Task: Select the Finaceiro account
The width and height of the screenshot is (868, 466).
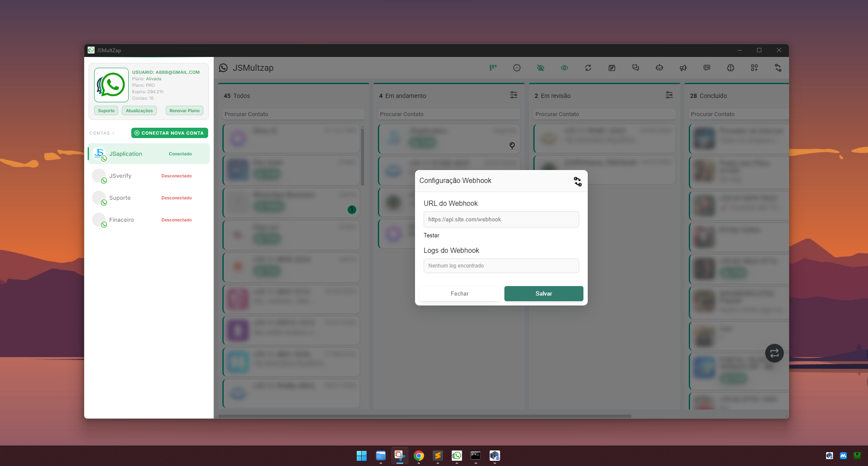Action: pyautogui.click(x=149, y=220)
